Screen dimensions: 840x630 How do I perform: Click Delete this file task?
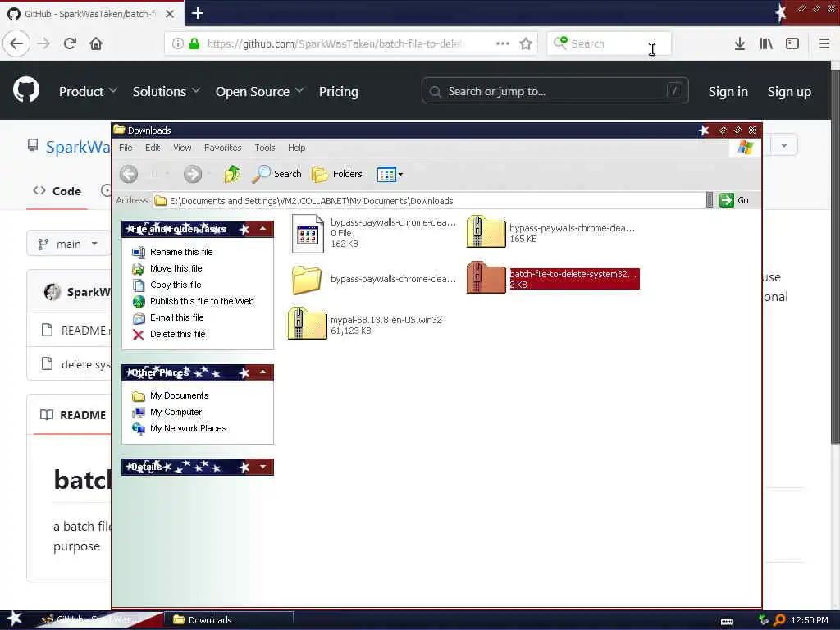click(177, 335)
